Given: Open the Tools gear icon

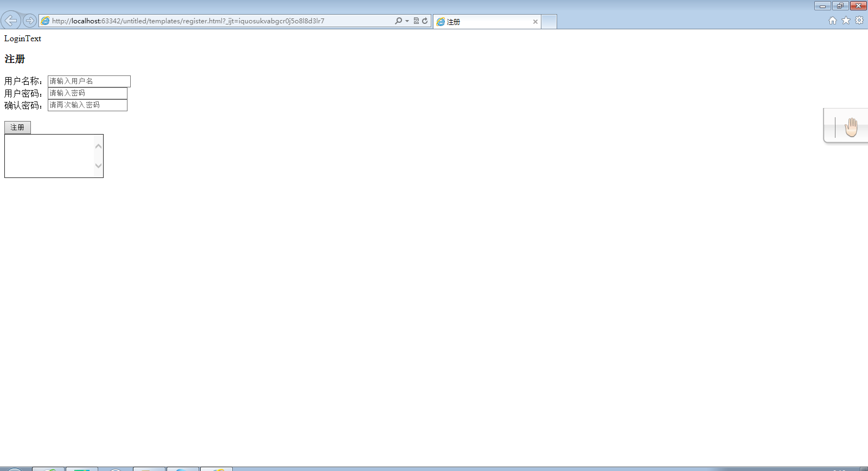Looking at the screenshot, I should [x=859, y=21].
